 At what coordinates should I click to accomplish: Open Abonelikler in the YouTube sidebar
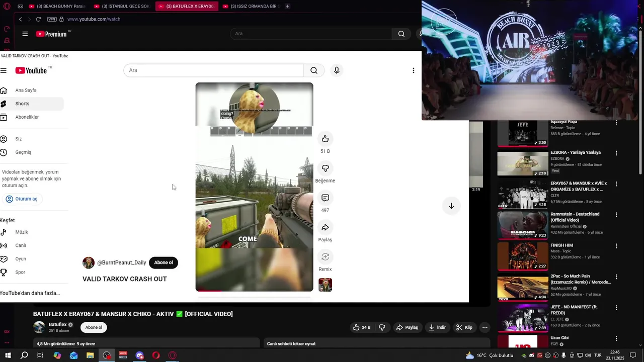coord(31,117)
